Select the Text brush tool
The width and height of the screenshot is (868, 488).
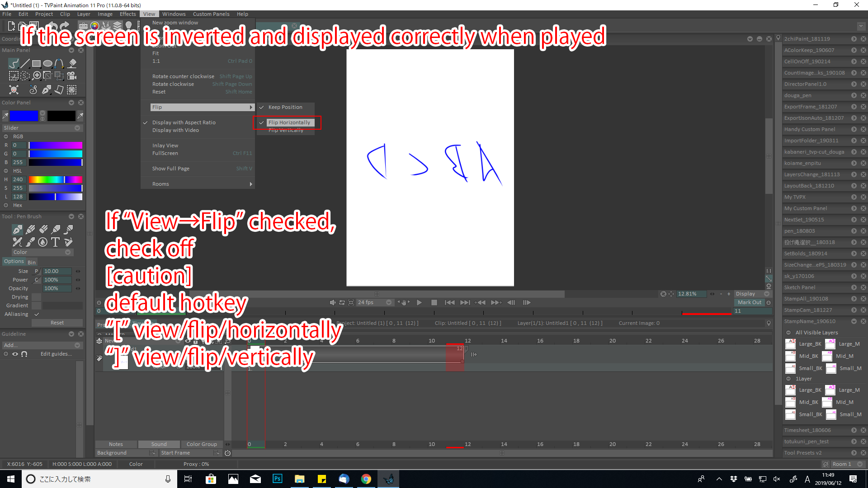click(55, 242)
